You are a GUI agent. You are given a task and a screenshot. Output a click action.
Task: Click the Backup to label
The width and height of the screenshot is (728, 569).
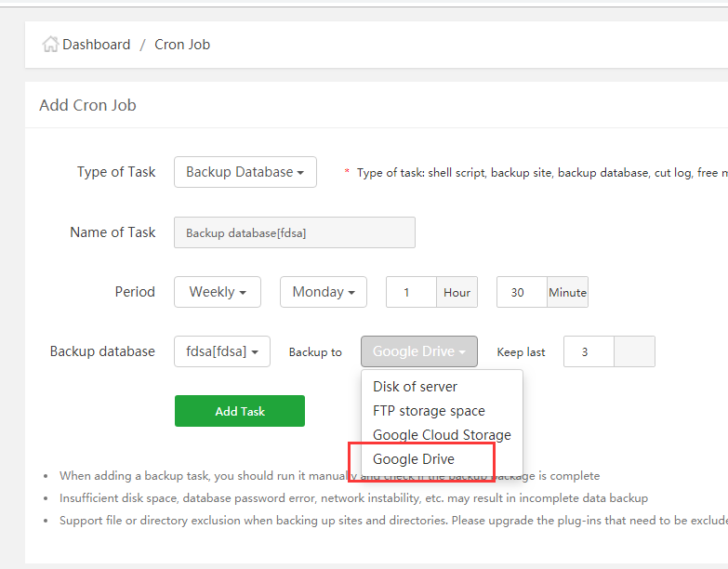pos(315,352)
